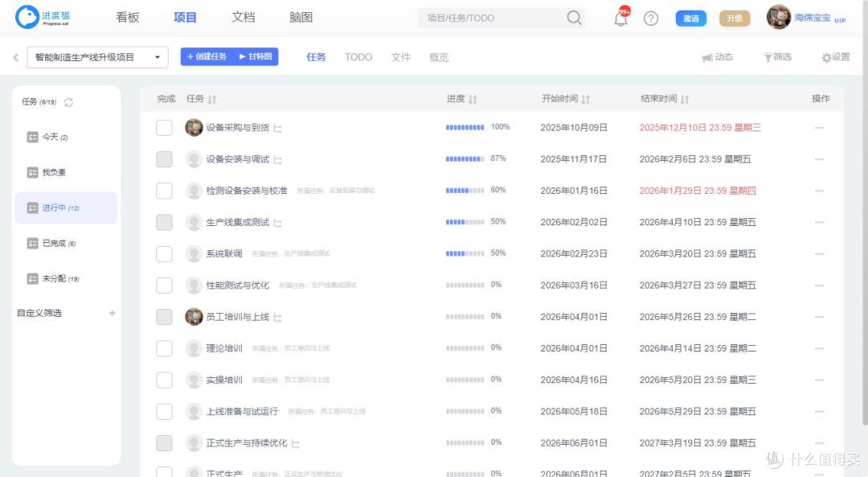The height and width of the screenshot is (477, 868).
Task: Click the end date 2026年1月29日 in red
Action: point(698,191)
